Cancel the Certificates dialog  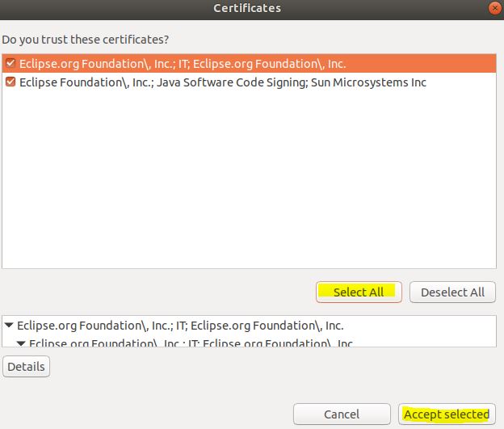pyautogui.click(x=342, y=414)
